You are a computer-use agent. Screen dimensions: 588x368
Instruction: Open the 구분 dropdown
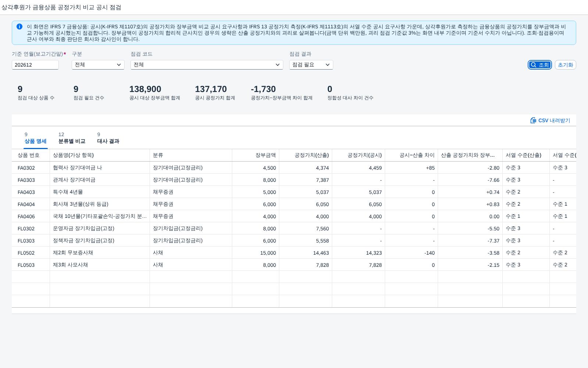(98, 65)
